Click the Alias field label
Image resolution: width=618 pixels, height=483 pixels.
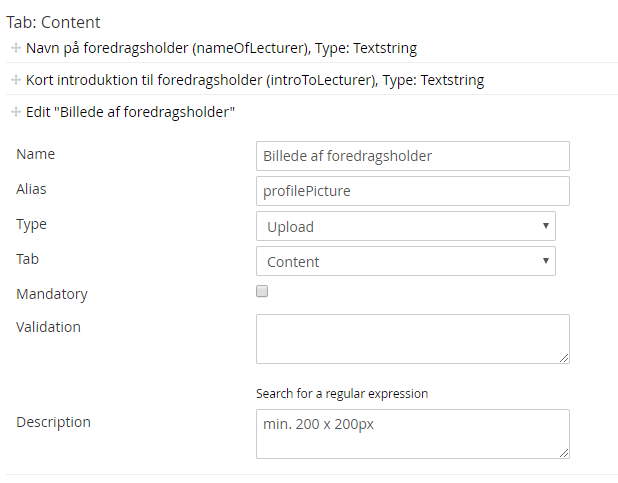(x=31, y=189)
